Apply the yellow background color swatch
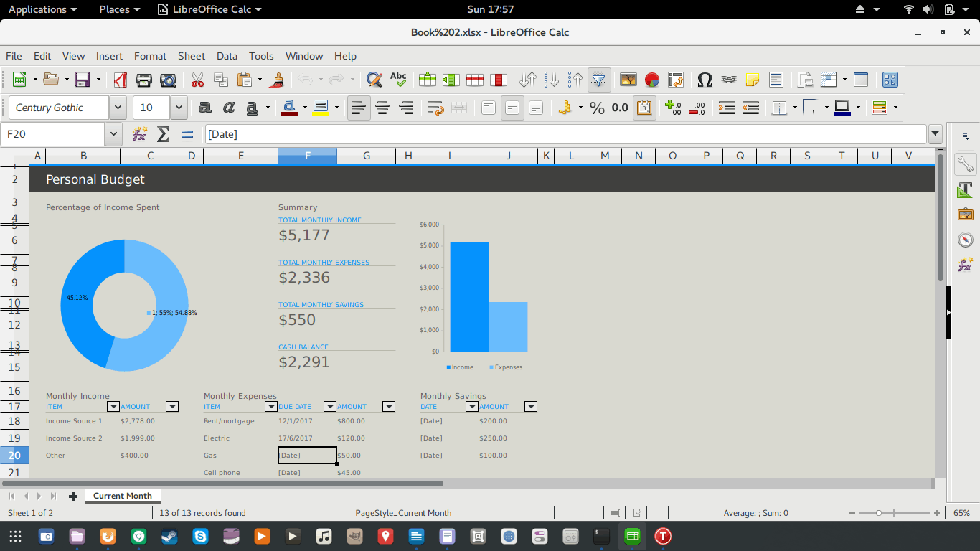The width and height of the screenshot is (980, 551). click(321, 108)
